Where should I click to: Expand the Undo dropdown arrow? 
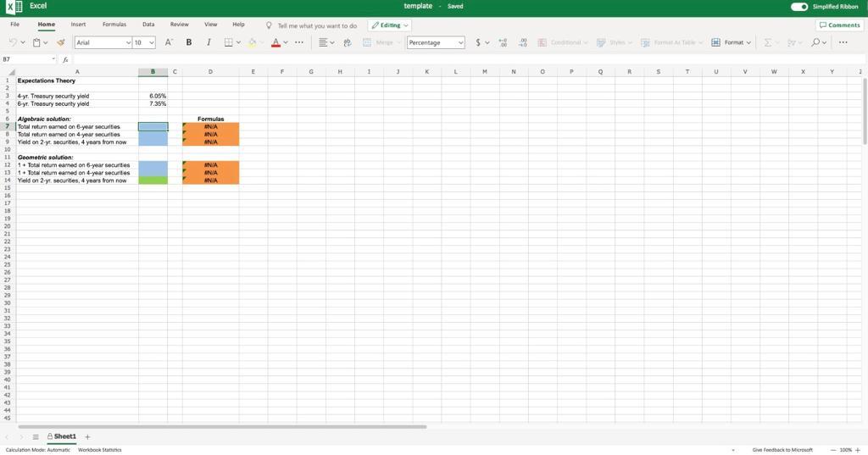tap(23, 42)
